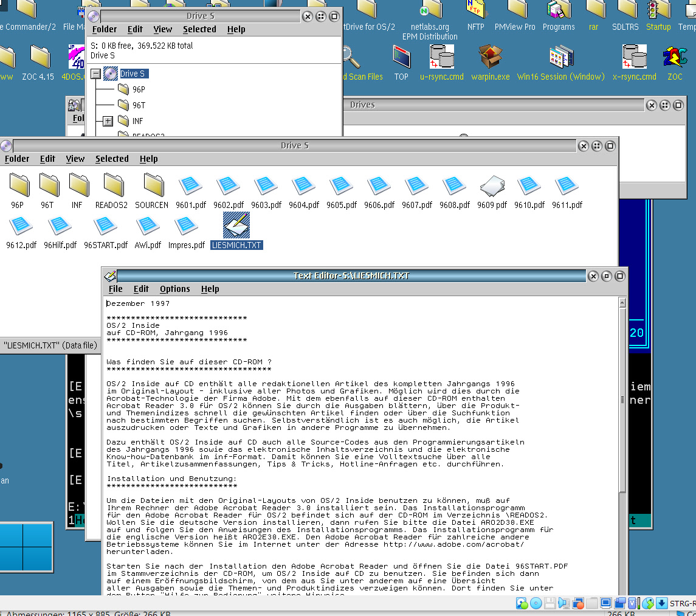Select the SOURCEN folder icon
696x616 pixels.
coord(154,185)
